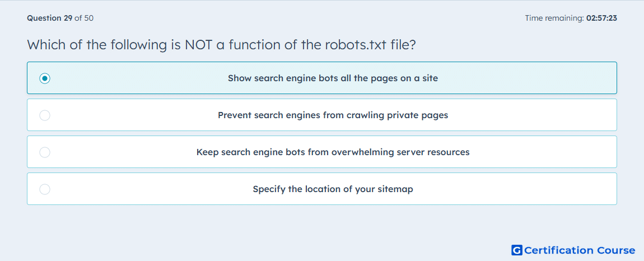Click the selected 'Show search engine bots' radio

point(45,78)
